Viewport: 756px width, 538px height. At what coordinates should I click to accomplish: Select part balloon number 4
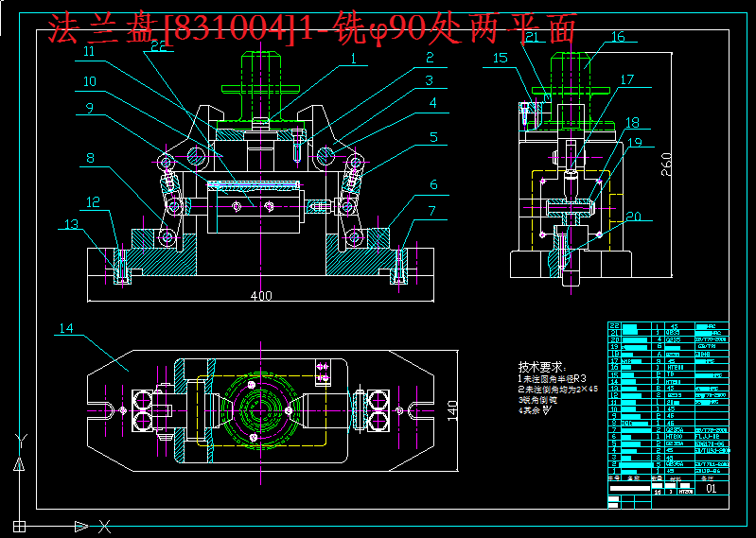433,103
